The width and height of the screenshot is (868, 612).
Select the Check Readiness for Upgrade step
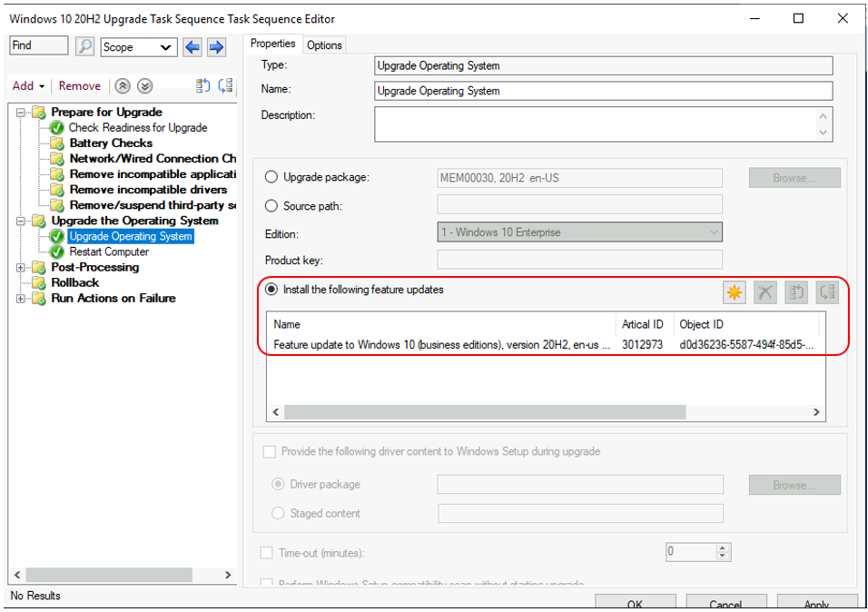[138, 128]
